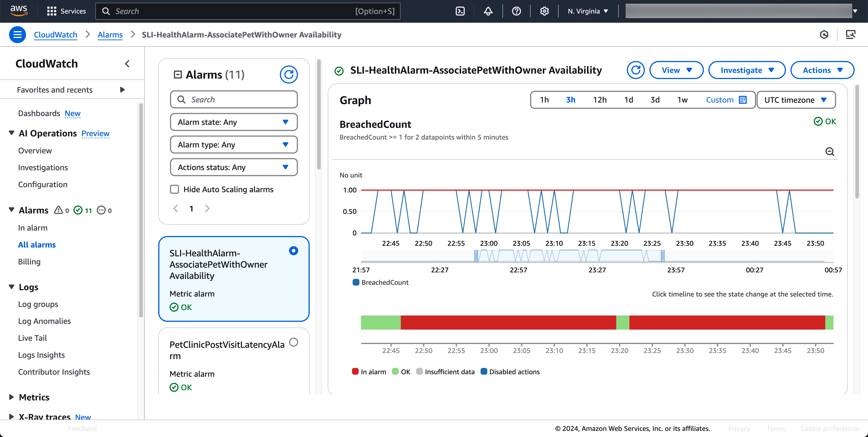This screenshot has width=868, height=437.
Task: Open the settings gear icon
Action: pyautogui.click(x=544, y=11)
